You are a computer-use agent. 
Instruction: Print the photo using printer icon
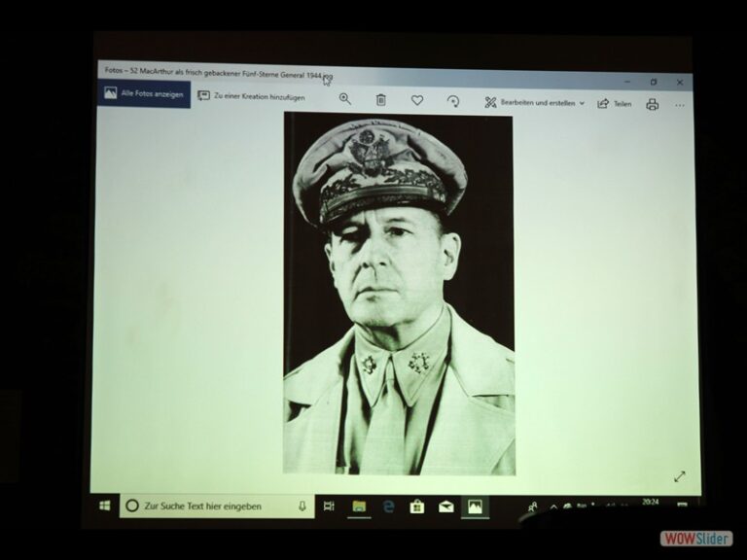653,104
